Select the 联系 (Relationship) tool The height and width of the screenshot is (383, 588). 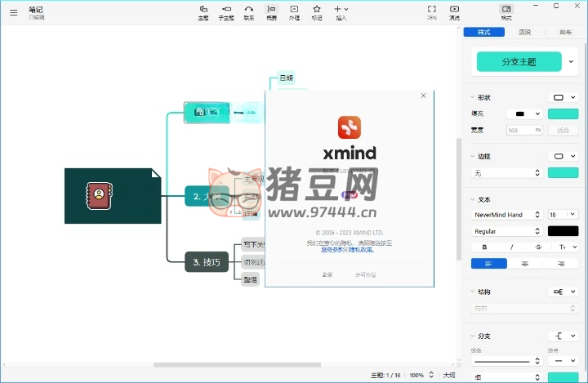coord(249,11)
